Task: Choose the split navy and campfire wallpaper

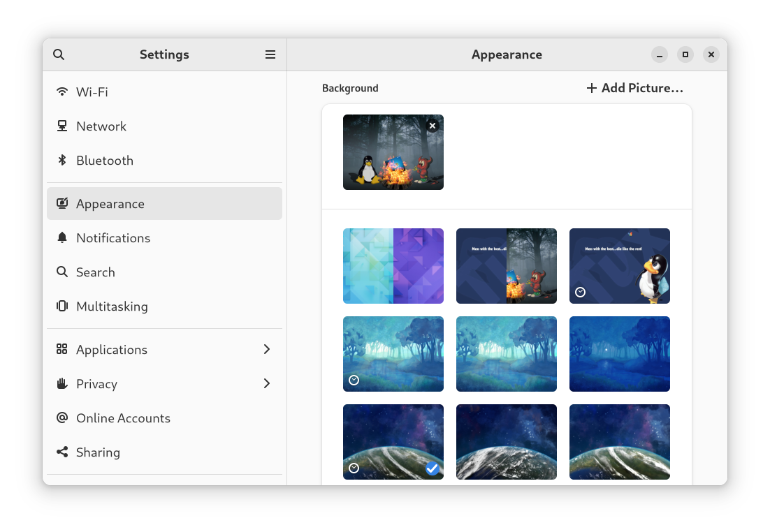Action: tap(507, 266)
